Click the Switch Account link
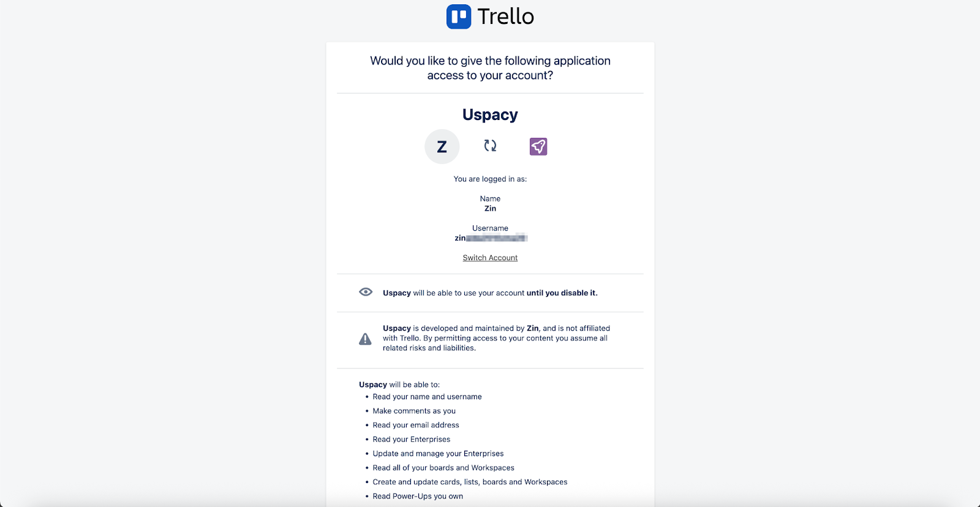The image size is (980, 507). (490, 258)
